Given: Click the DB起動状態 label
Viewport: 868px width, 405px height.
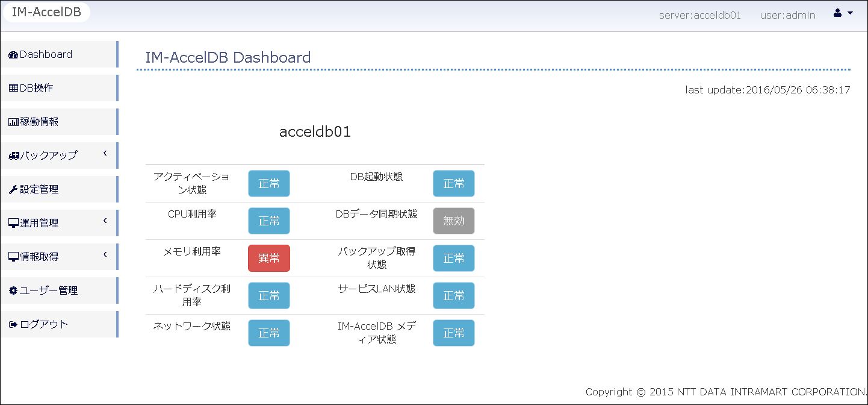Looking at the screenshot, I should 377,177.
